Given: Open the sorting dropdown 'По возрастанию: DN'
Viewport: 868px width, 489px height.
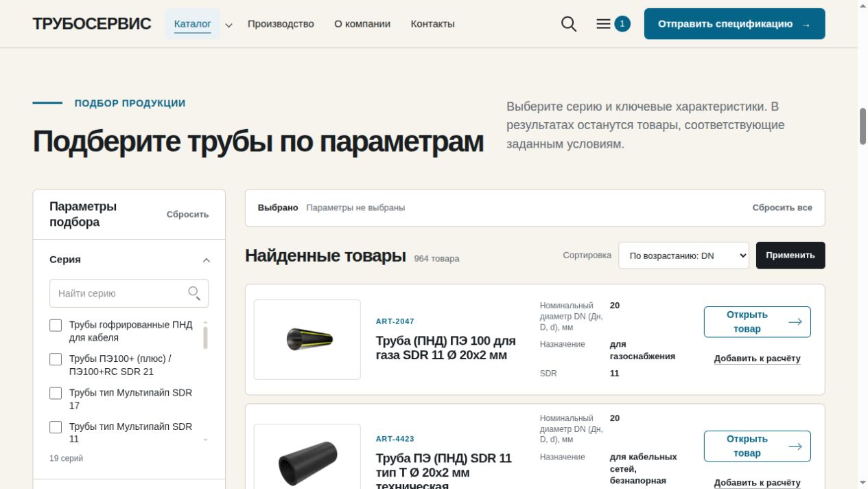Looking at the screenshot, I should 683,255.
